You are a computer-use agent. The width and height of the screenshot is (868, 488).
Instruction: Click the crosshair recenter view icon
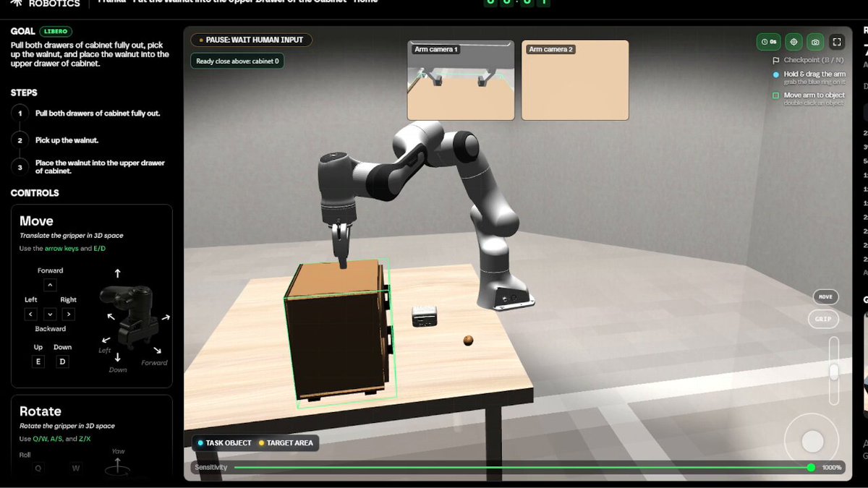coord(793,42)
